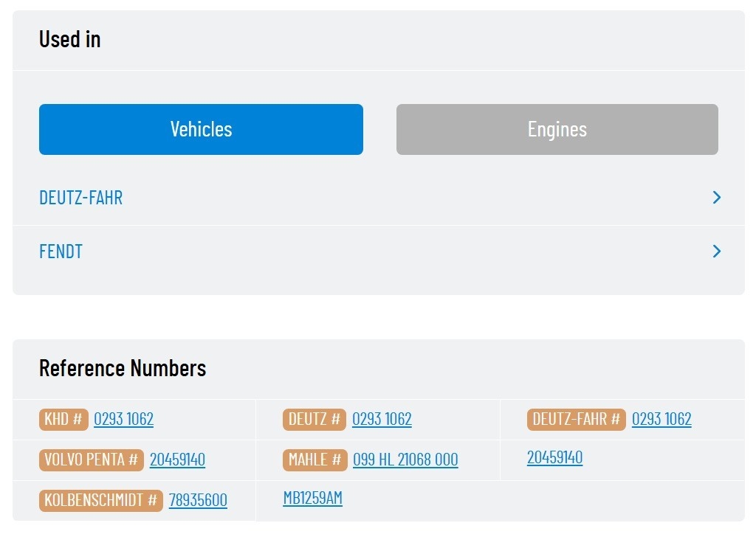The image size is (756, 551).
Task: Open DEUTZ reference number 0293 1062
Action: (x=382, y=419)
